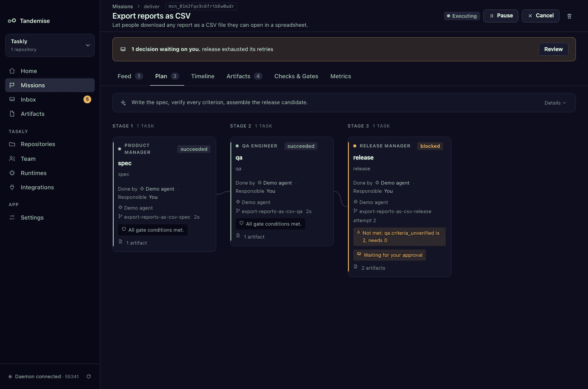Image resolution: width=588 pixels, height=389 pixels.
Task: Open Settings sliders item
Action: (50, 217)
